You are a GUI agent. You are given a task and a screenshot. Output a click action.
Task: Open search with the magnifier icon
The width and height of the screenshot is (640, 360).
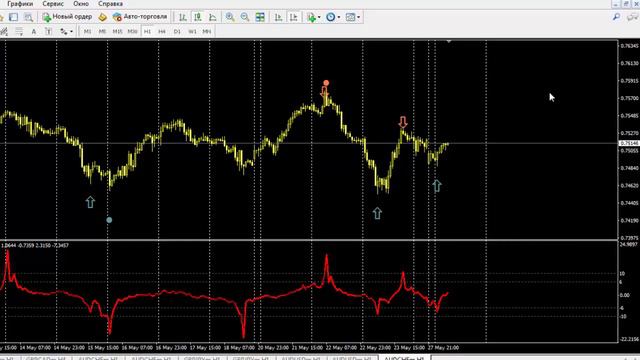616,17
